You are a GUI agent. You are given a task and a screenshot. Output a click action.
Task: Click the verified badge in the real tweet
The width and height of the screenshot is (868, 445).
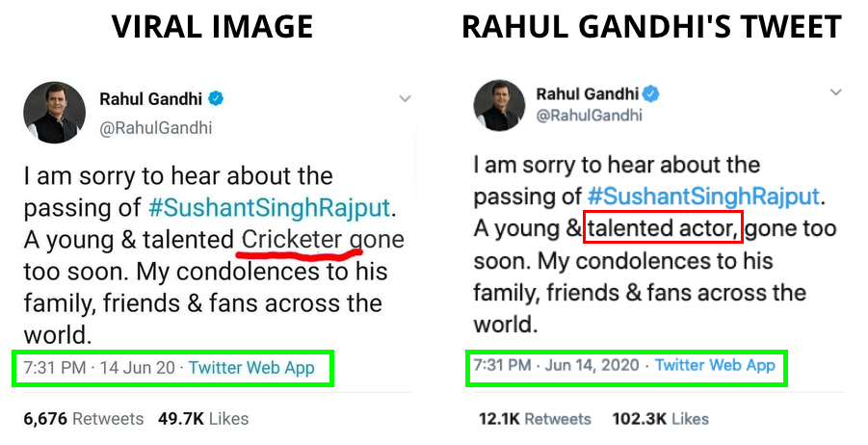pyautogui.click(x=651, y=94)
